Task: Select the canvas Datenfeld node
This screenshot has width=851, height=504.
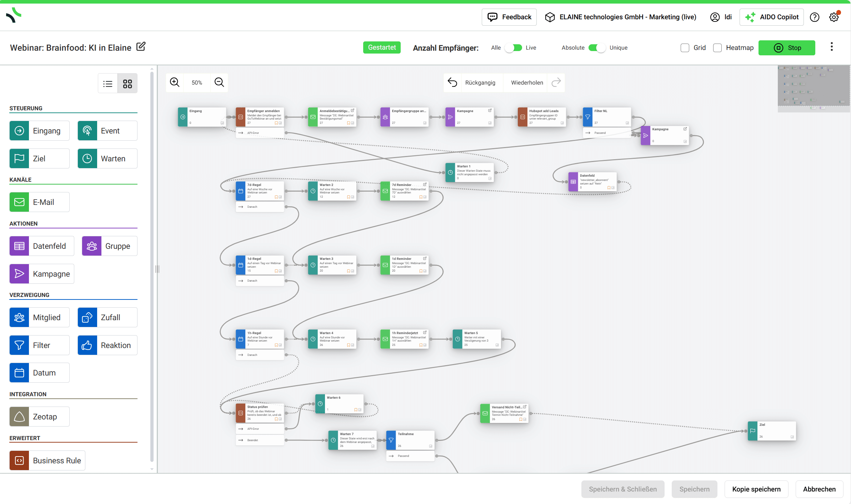Action: point(593,182)
